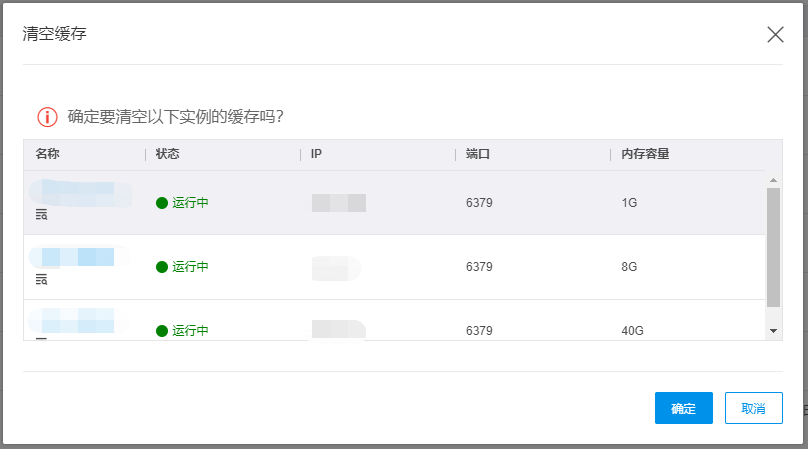Click the 运行中 status text in the first row
Screen dimensions: 808x449
(190, 203)
